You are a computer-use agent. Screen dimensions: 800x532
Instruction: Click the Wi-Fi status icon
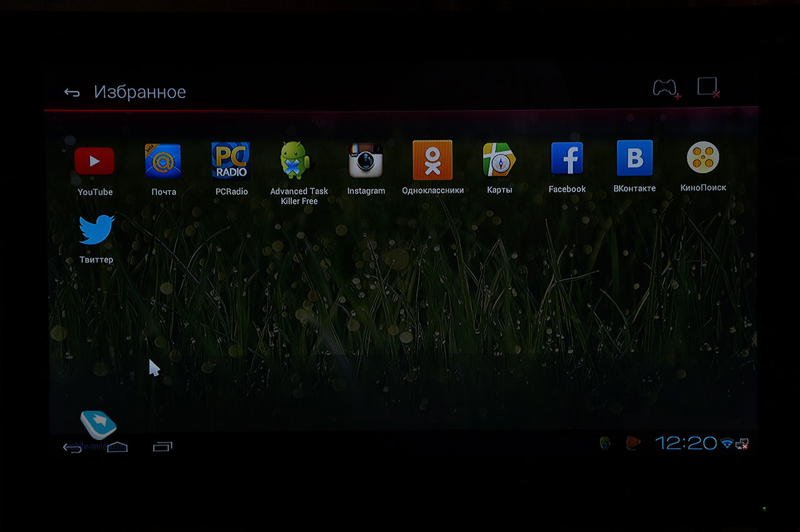[726, 444]
